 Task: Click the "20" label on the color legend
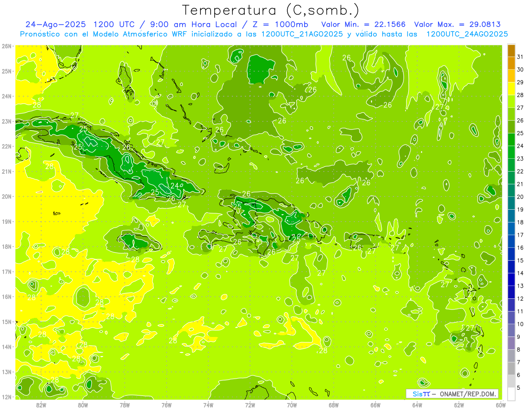[x=520, y=196]
